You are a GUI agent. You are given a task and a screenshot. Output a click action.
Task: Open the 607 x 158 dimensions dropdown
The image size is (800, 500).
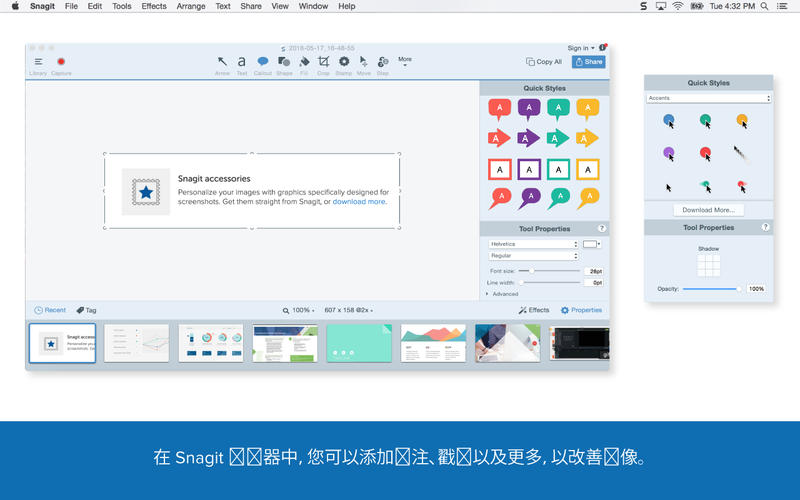348,310
